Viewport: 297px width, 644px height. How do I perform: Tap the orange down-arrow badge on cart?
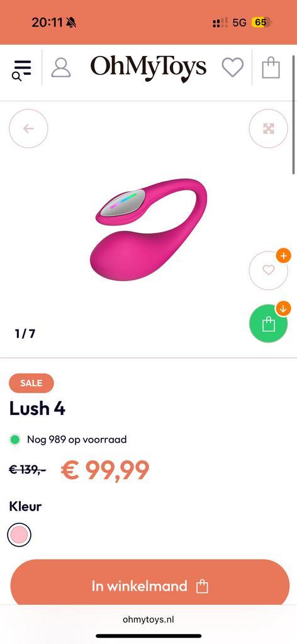(283, 308)
